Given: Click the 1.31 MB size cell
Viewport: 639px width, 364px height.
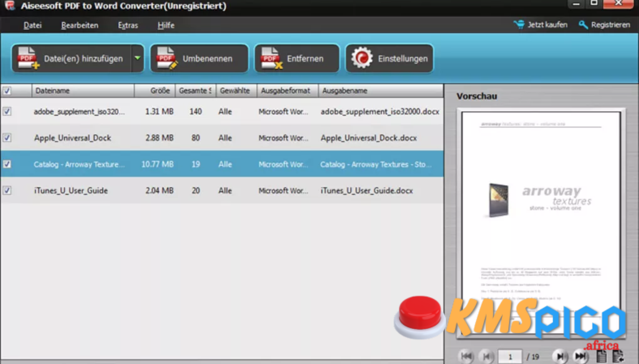Looking at the screenshot, I should 159,112.
